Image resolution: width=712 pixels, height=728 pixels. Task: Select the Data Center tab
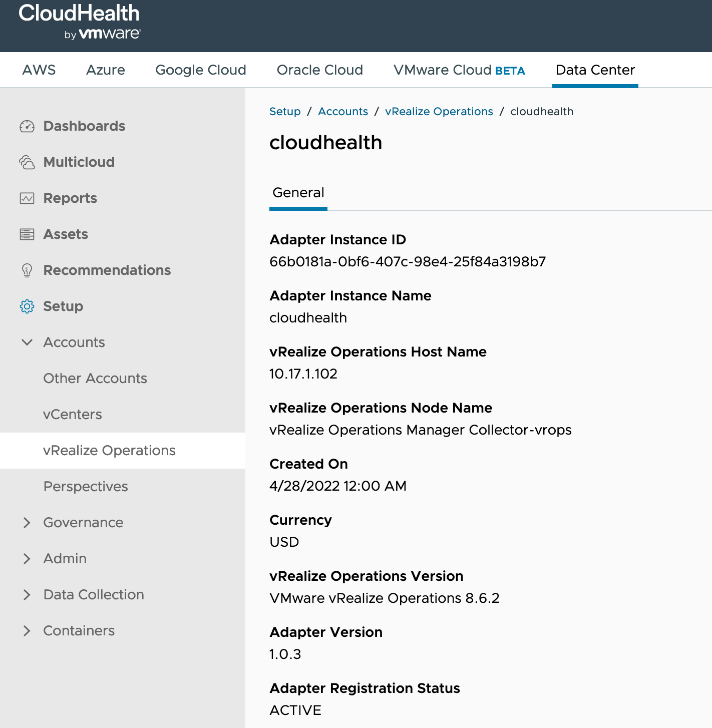[x=595, y=70]
